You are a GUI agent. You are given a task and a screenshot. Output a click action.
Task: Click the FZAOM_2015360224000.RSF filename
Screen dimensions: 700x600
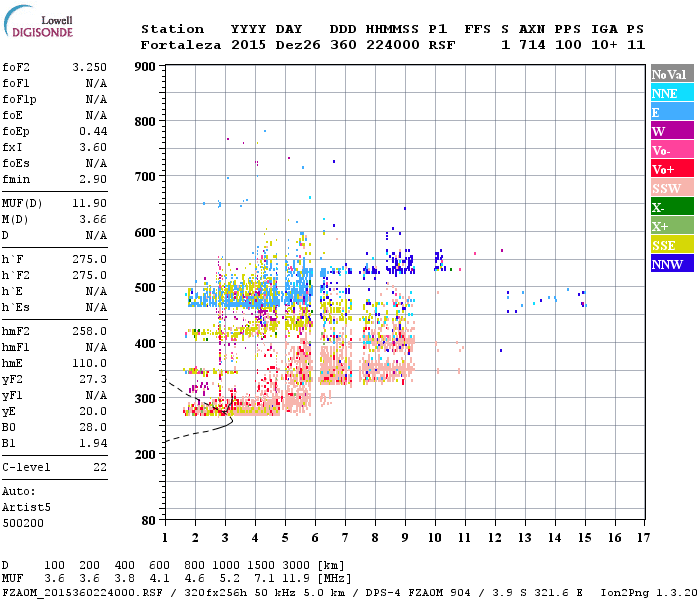coord(82,593)
